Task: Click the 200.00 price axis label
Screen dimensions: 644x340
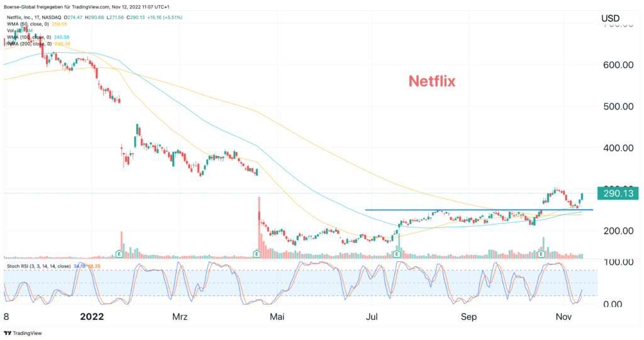Action: 618,231
